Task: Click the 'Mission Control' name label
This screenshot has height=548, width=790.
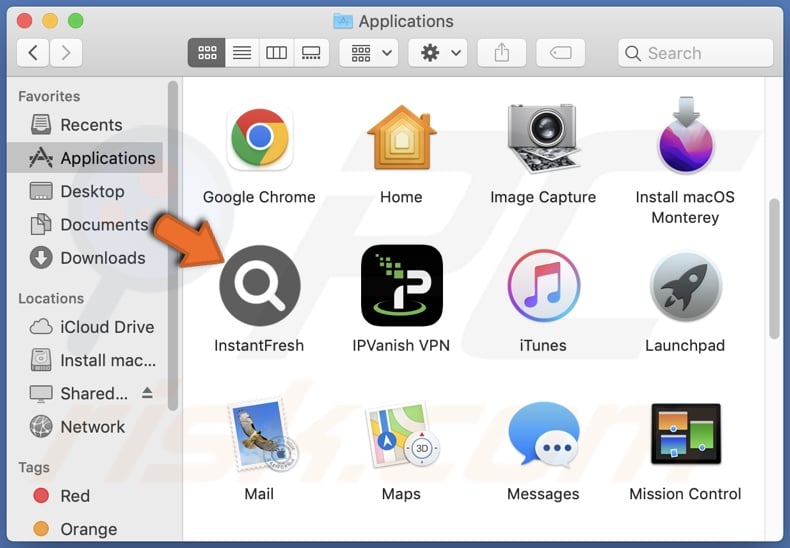Action: [x=685, y=494]
